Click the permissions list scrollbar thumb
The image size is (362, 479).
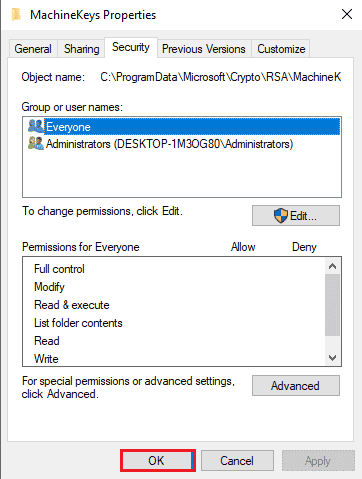[332, 305]
